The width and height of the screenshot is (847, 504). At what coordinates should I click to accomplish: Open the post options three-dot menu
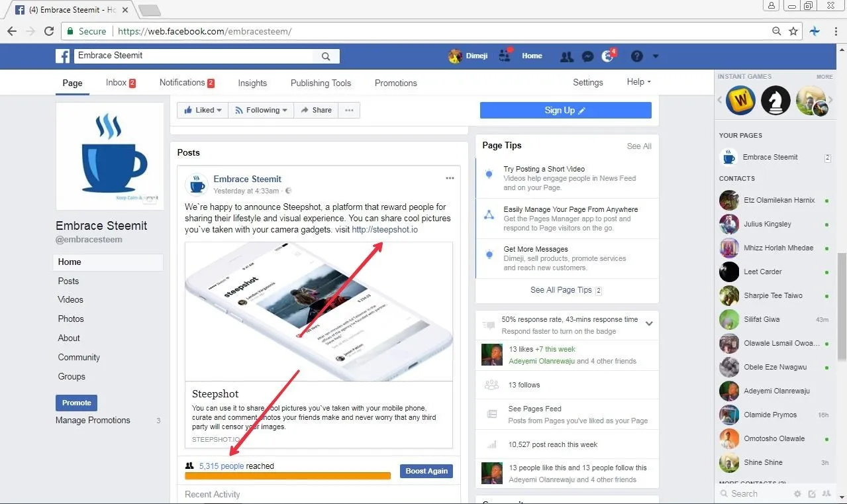(450, 178)
